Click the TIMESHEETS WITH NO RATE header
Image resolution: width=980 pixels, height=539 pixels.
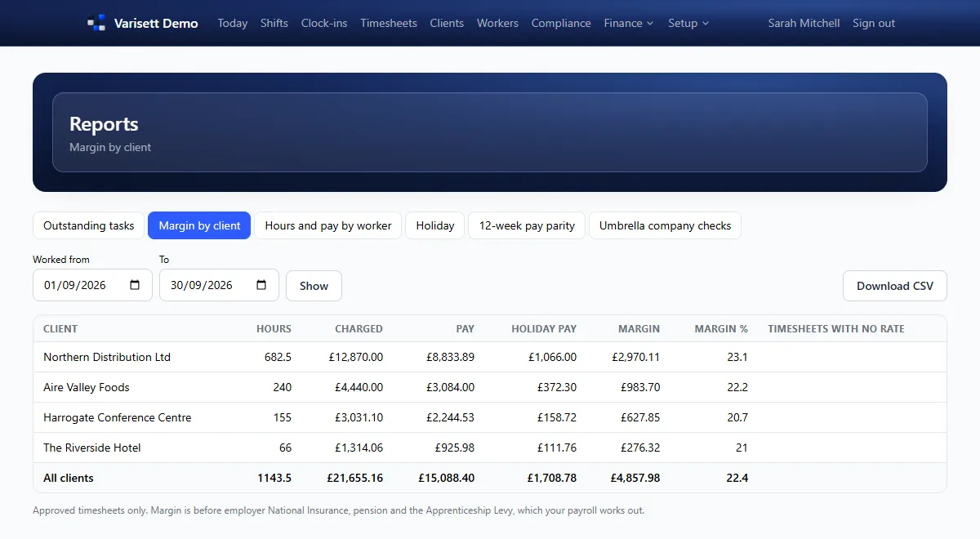(x=836, y=328)
